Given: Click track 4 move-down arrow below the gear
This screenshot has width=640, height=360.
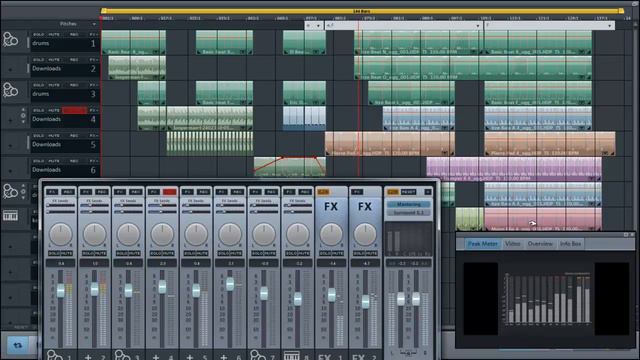Looking at the screenshot, I should [23, 121].
